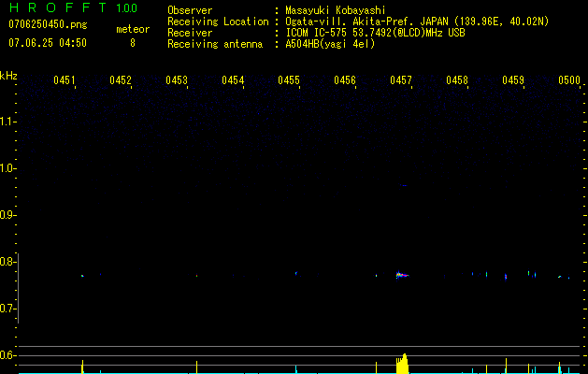Image resolution: width=588 pixels, height=374 pixels.
Task: Click the 0452 time marker
Action: [121, 80]
